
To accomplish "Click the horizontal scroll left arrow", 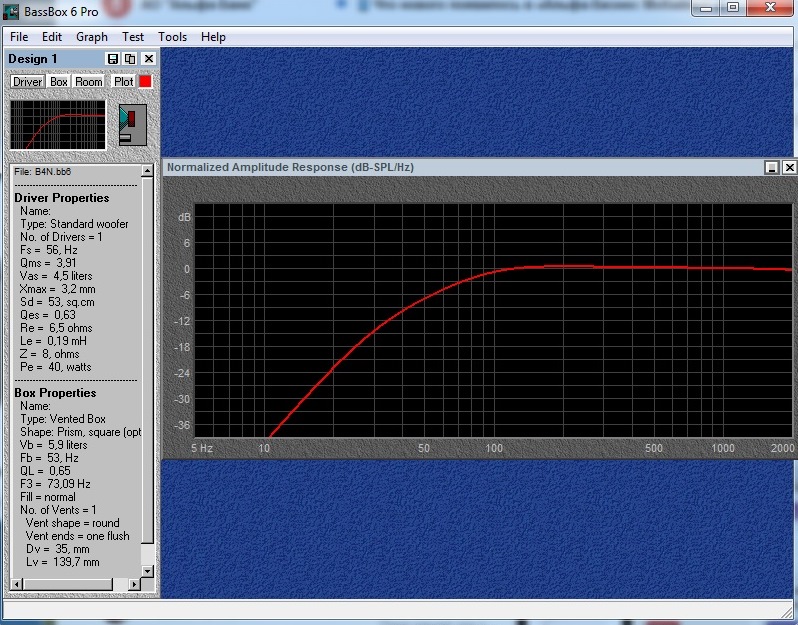I will click(16, 584).
